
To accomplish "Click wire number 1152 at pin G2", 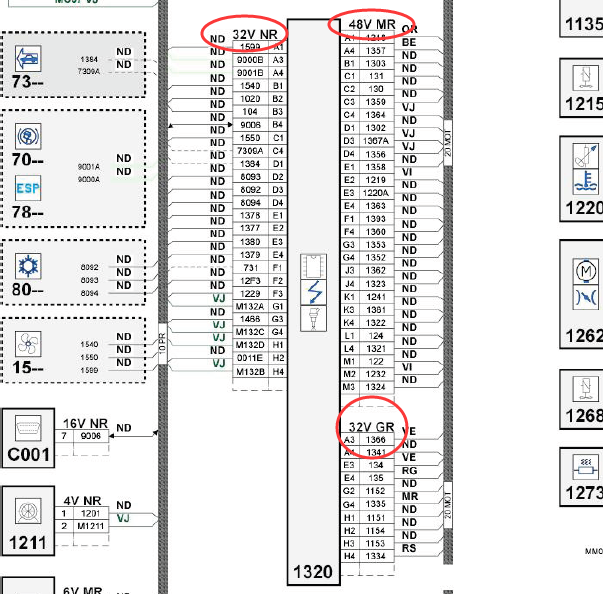I will [376, 491].
